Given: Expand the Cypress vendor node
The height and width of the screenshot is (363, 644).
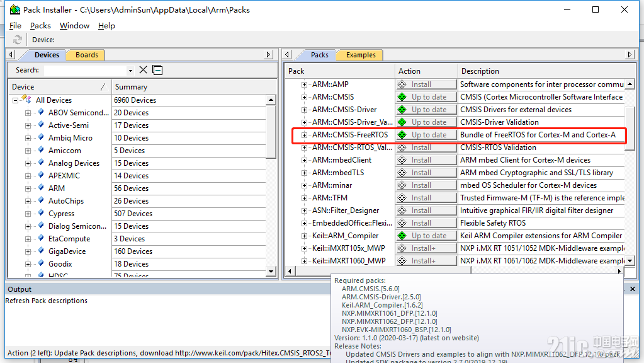Looking at the screenshot, I should click(x=28, y=214).
